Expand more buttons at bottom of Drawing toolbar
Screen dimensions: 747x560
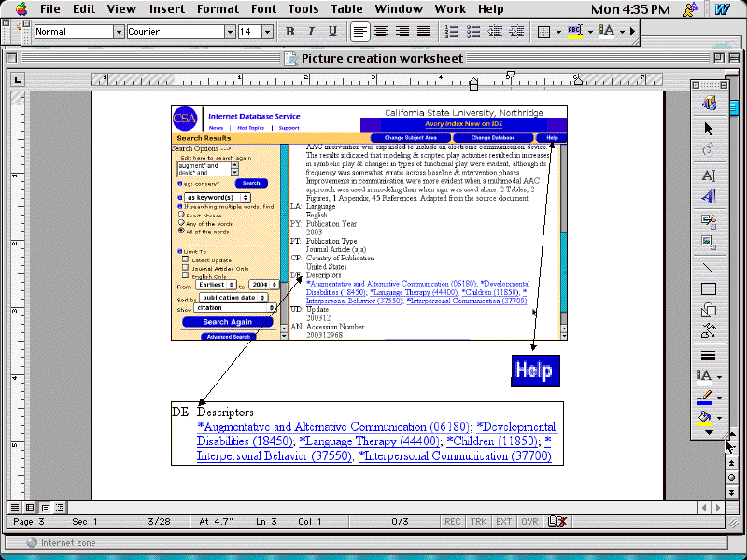click(709, 432)
